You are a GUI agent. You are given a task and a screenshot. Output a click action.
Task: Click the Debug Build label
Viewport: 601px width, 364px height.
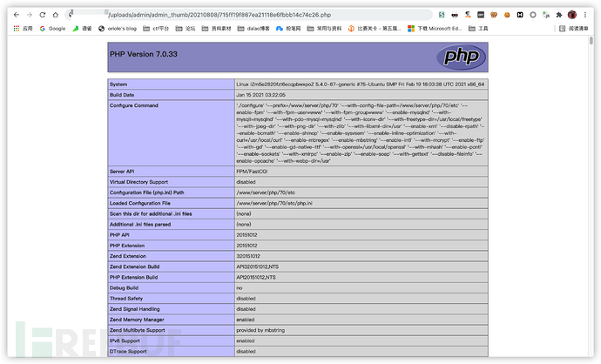click(125, 287)
